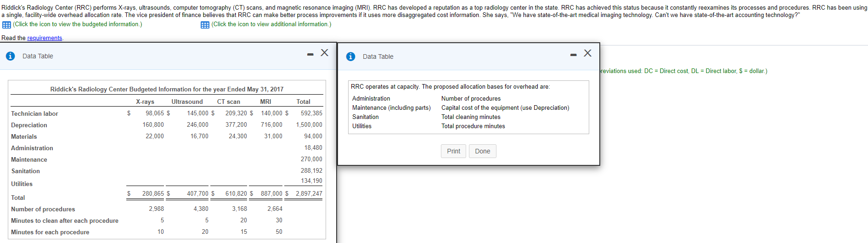Select X-rays materials value 22,000
Screen dimensions: 868x243
155,136
